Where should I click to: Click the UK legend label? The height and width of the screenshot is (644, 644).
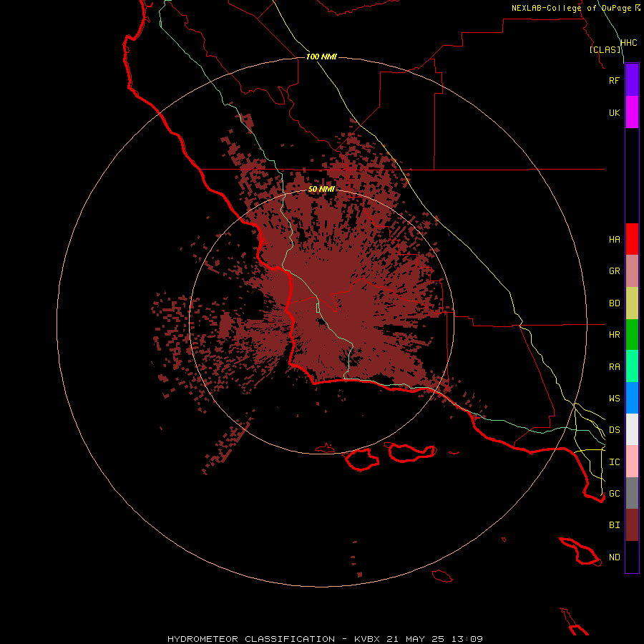point(615,112)
